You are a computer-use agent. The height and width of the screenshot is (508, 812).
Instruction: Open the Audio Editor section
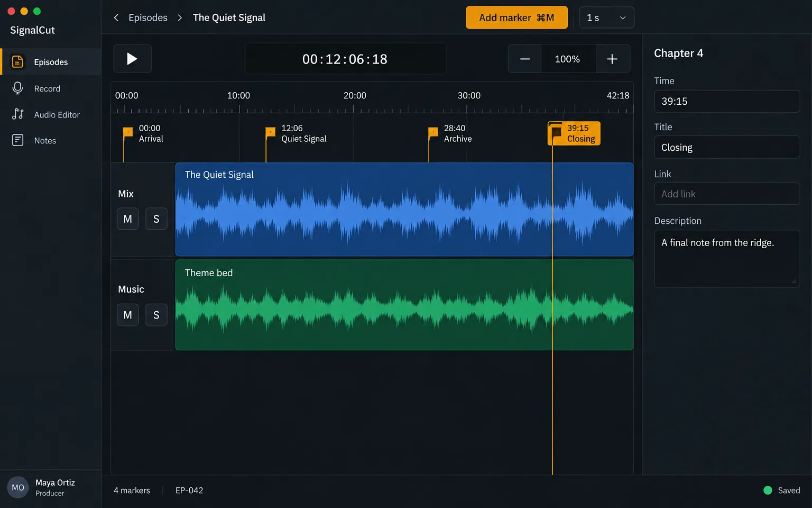pyautogui.click(x=51, y=114)
